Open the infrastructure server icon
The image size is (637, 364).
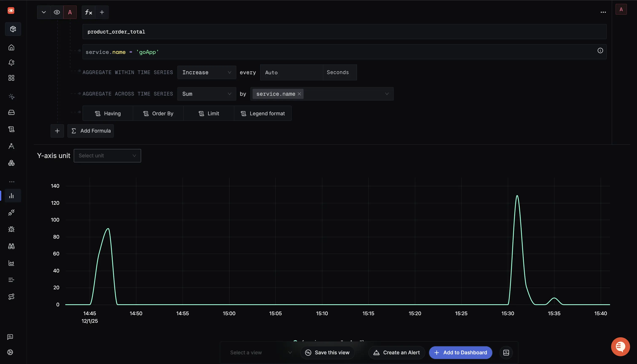[x=11, y=113]
